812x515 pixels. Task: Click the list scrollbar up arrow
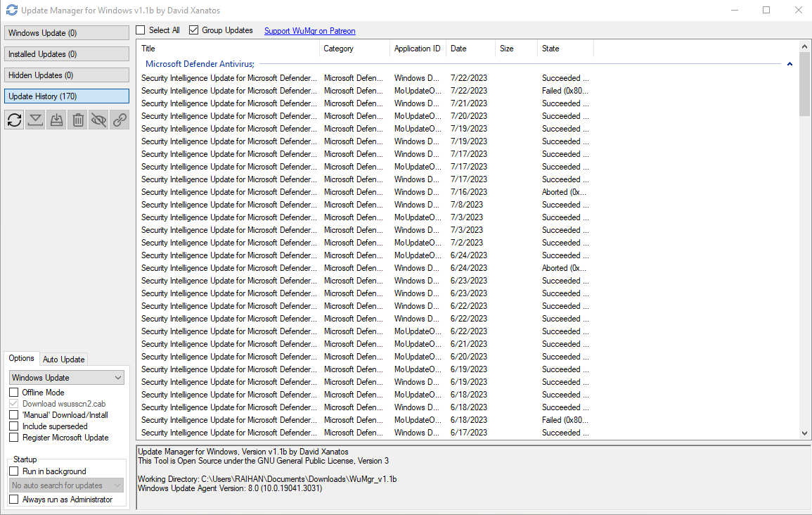[x=804, y=46]
